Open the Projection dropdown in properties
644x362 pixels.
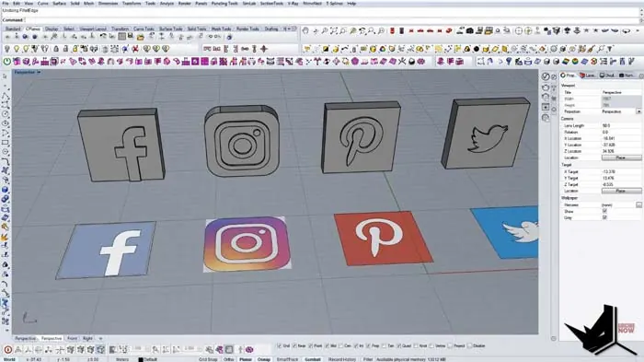click(638, 111)
